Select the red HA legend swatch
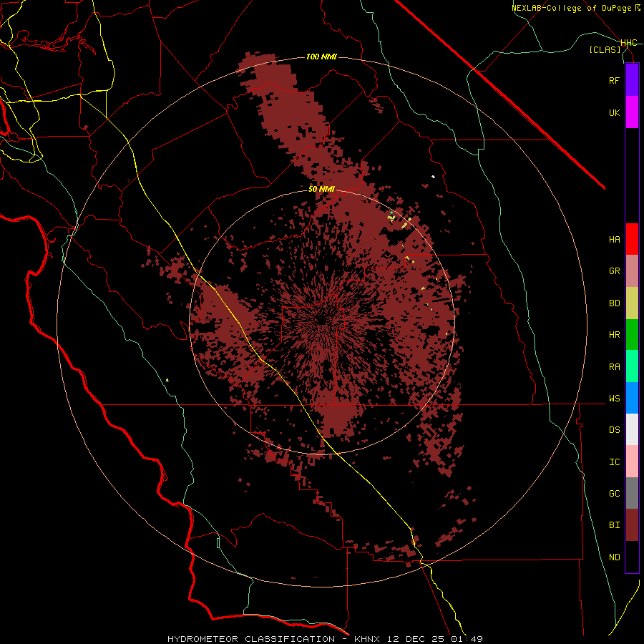The width and height of the screenshot is (644, 644). click(x=632, y=239)
